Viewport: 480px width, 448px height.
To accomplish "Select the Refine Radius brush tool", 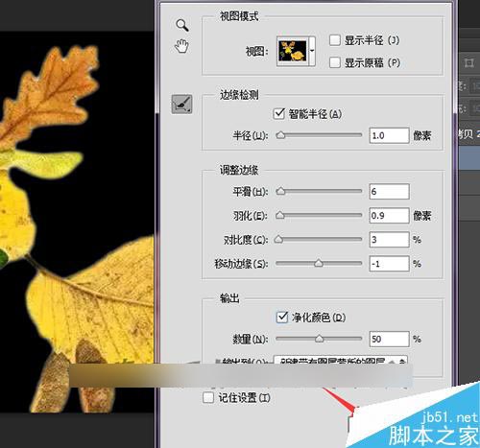I will [182, 105].
